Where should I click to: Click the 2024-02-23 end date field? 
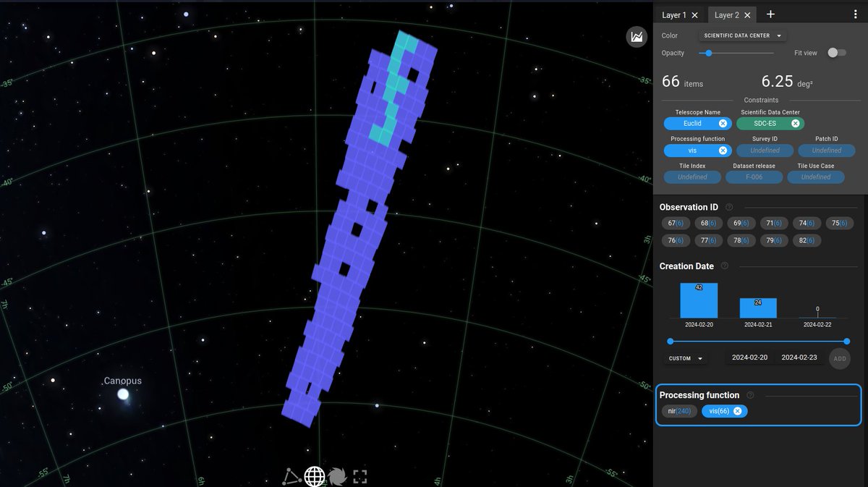(x=799, y=357)
